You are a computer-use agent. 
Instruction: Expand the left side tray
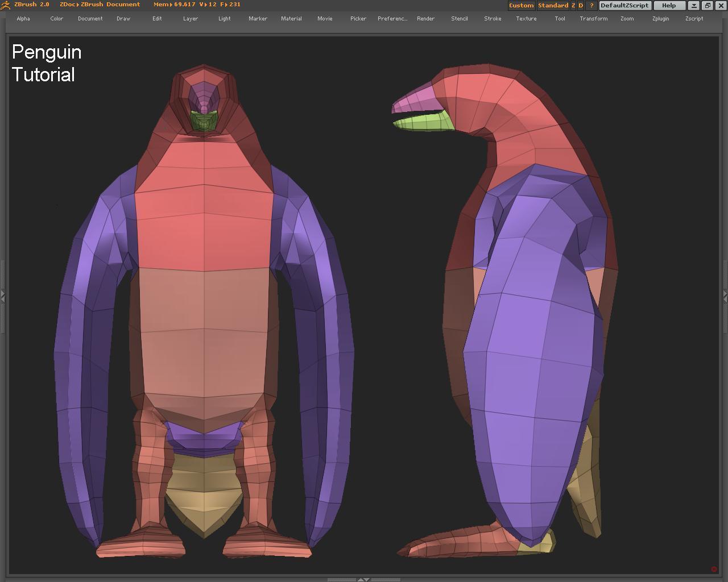pyautogui.click(x=3, y=296)
